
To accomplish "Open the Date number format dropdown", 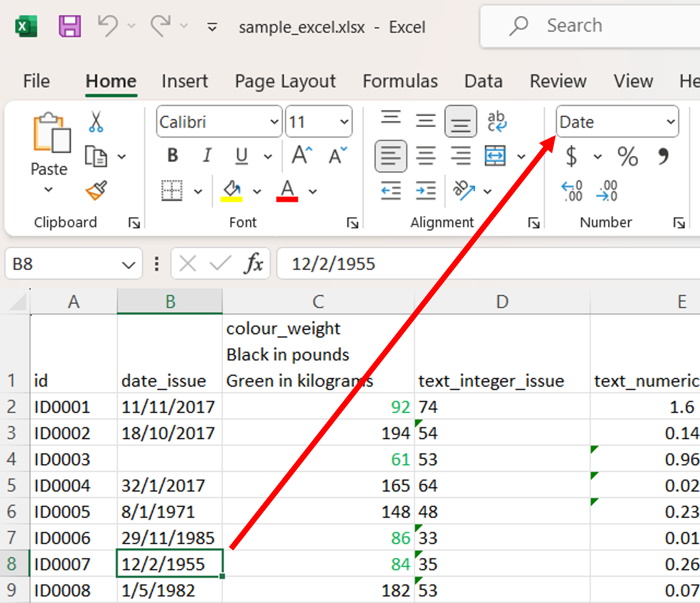I will coord(670,122).
